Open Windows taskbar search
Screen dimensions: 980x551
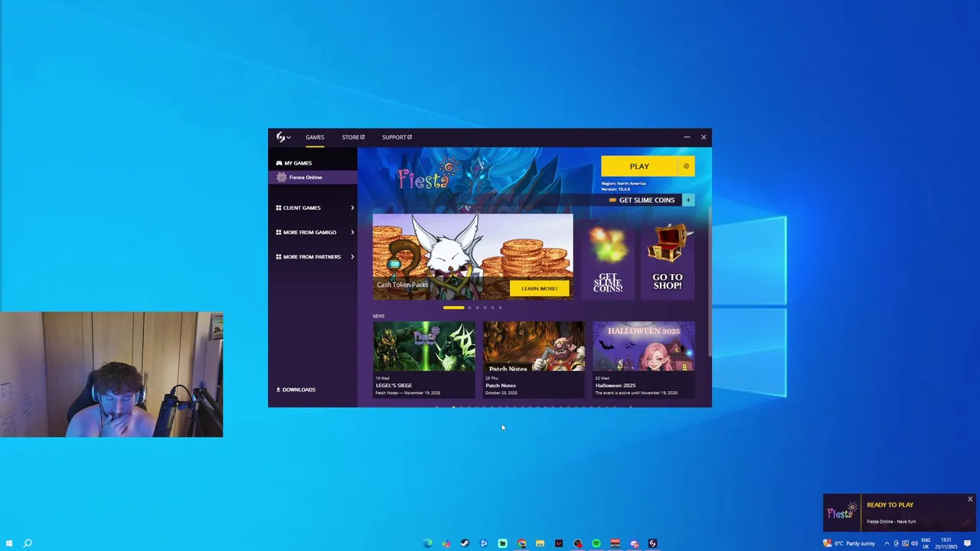tap(28, 543)
